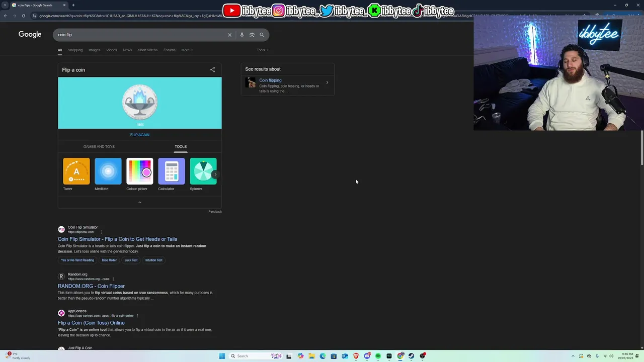Open options menu for the random.org result
Screen dimensions: 644x362
coord(113,279)
